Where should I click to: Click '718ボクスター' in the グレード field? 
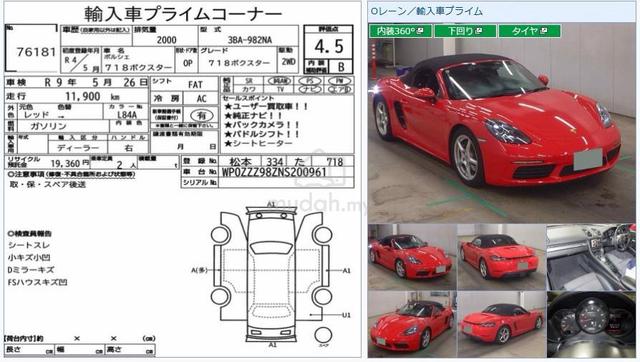coord(239,63)
